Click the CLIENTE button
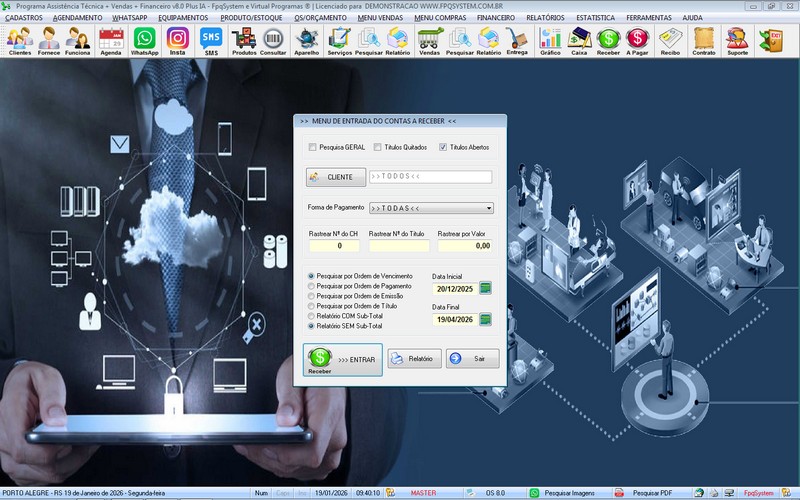The height and width of the screenshot is (500, 800). [x=336, y=177]
